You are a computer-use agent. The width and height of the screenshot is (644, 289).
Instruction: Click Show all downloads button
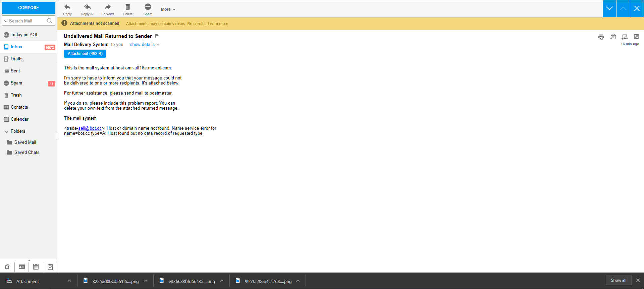click(619, 280)
